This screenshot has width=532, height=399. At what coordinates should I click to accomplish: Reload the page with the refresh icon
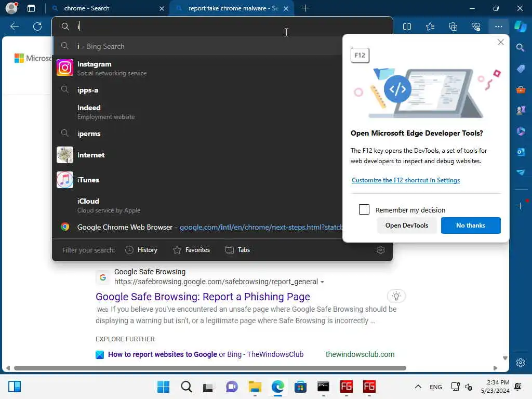pyautogui.click(x=37, y=26)
